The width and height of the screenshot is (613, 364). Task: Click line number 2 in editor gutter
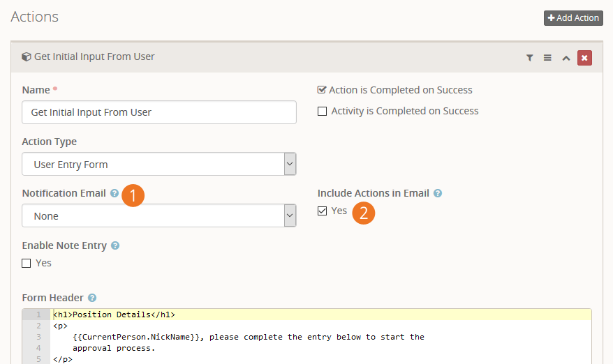(x=38, y=326)
